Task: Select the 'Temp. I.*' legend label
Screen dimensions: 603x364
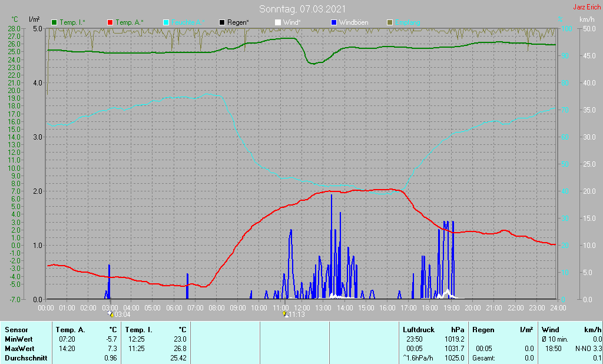Action: [72, 22]
